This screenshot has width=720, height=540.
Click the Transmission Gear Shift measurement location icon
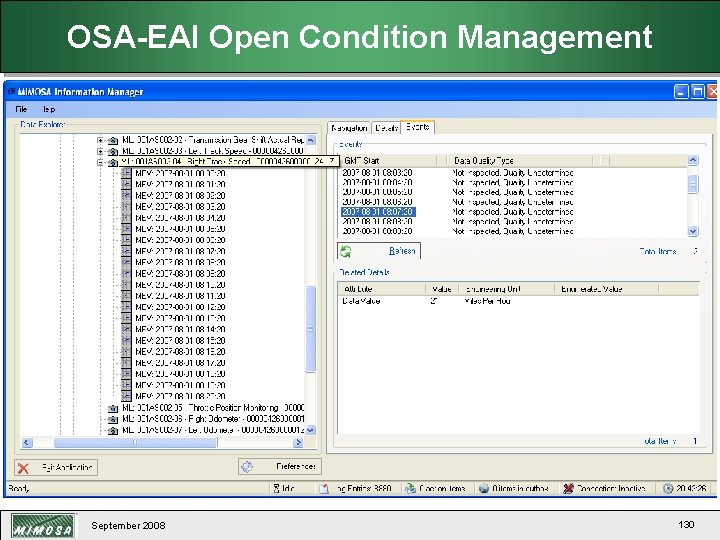[x=113, y=140]
